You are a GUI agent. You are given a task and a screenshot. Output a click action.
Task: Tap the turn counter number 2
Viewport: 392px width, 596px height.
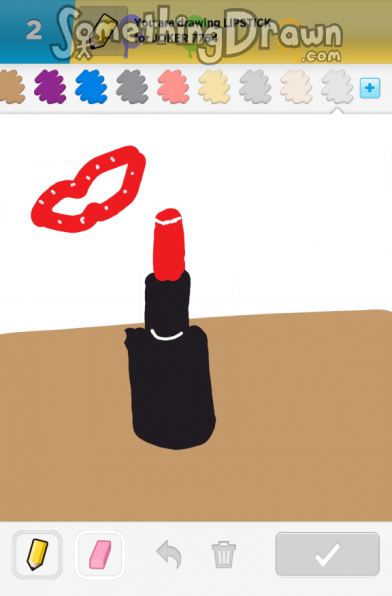click(34, 30)
